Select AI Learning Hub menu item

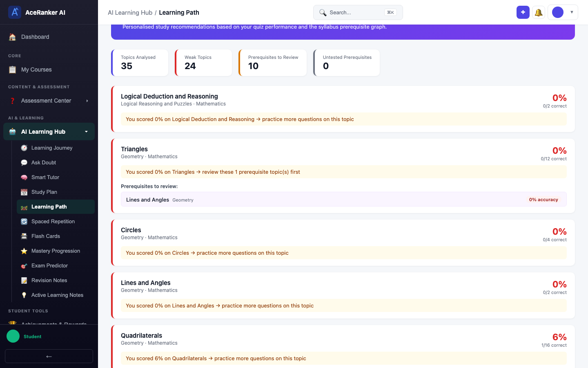click(x=49, y=132)
